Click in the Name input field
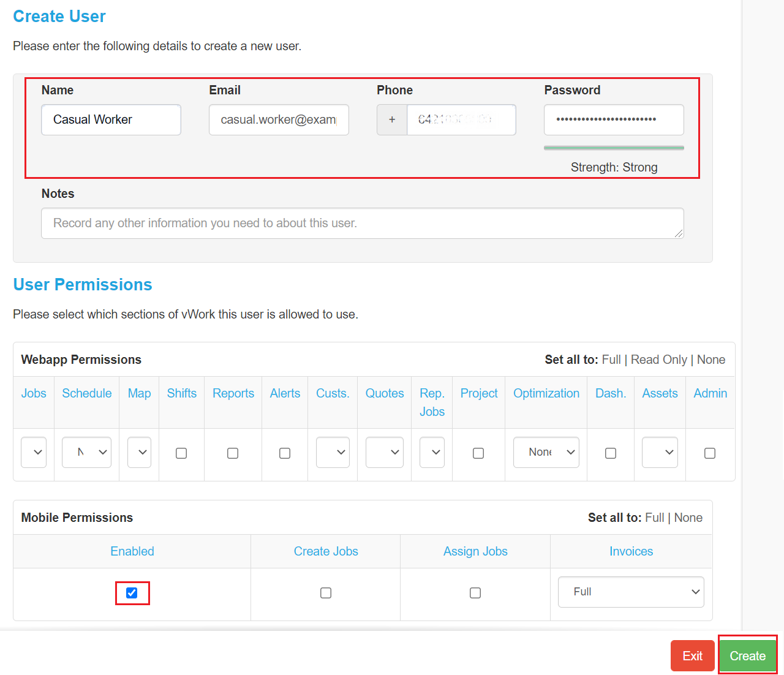The width and height of the screenshot is (784, 675). [x=111, y=119]
